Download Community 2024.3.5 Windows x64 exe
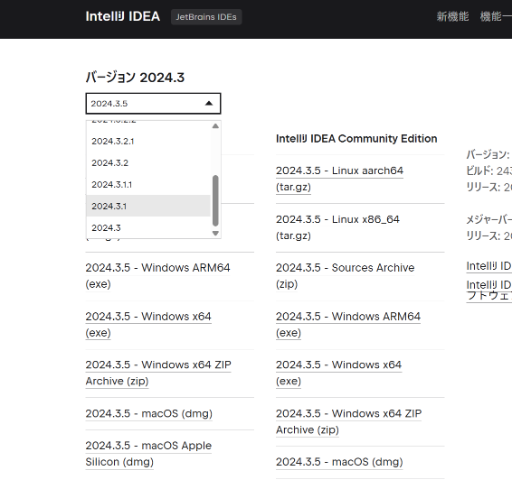Image resolution: width=512 pixels, height=489 pixels. click(x=339, y=373)
